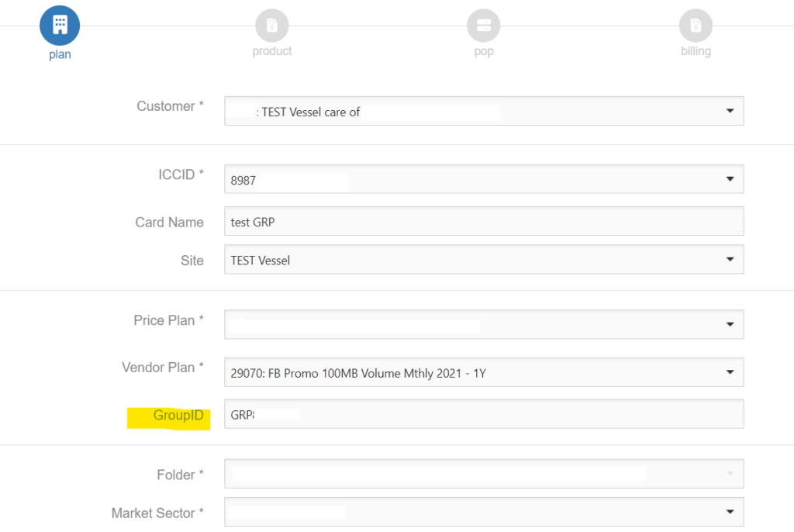Click the highlighted GroupID label

pyautogui.click(x=178, y=416)
